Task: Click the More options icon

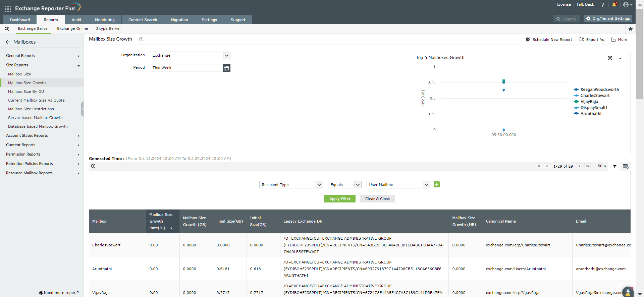Action: (613, 39)
